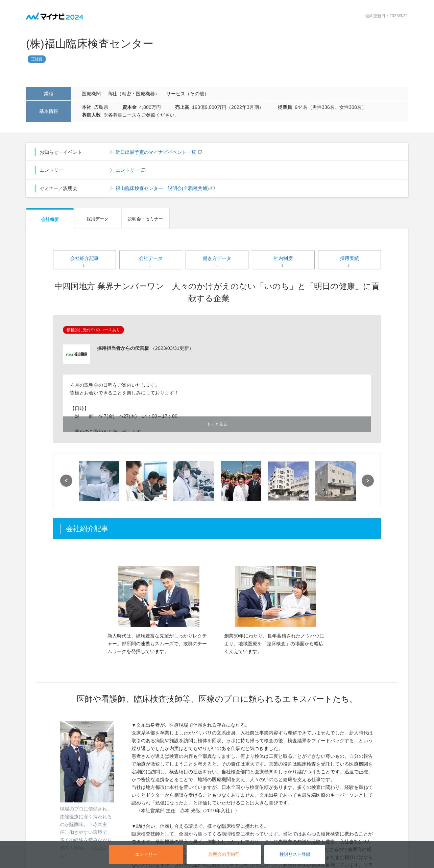Open carousel photo of woman at microscope
This screenshot has width=434, height=868.
click(194, 481)
